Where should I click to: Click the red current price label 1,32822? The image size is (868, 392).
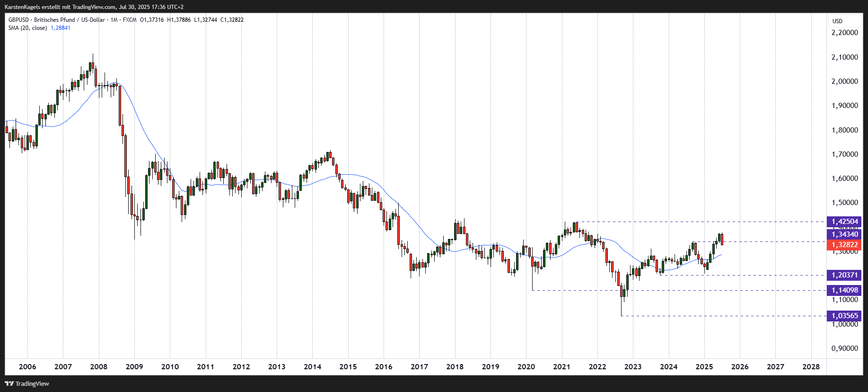click(844, 245)
